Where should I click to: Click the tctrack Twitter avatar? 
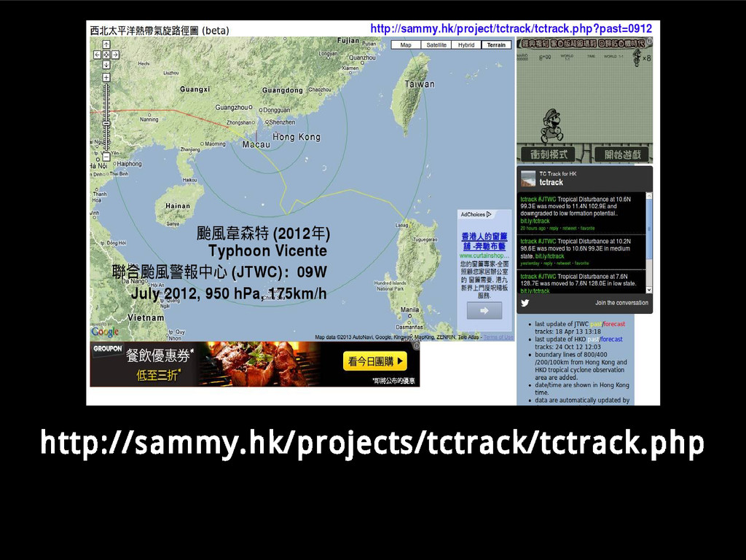click(528, 178)
